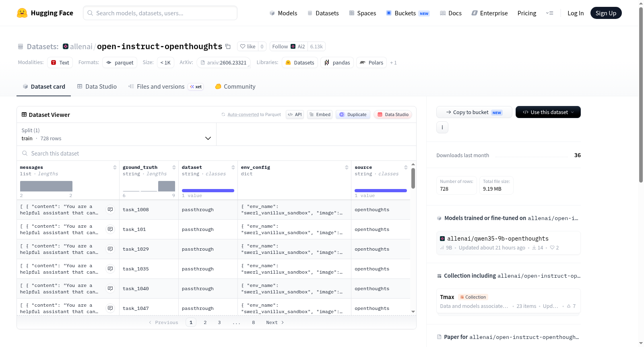Click the xet badge on Files tab
The width and height of the screenshot is (644, 347).
[x=196, y=87]
